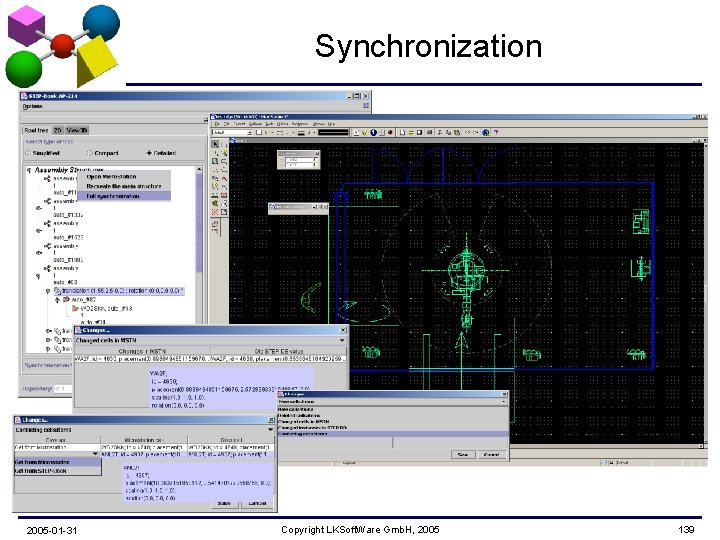The height and width of the screenshot is (540, 720).
Task: Click the MODSINK folder icon in tree
Action: [x=75, y=309]
